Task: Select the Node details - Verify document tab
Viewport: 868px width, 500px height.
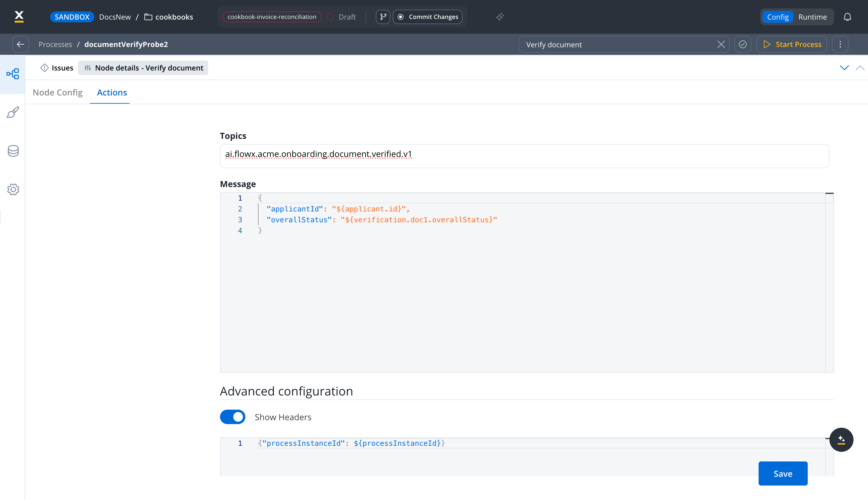Action: 143,68
